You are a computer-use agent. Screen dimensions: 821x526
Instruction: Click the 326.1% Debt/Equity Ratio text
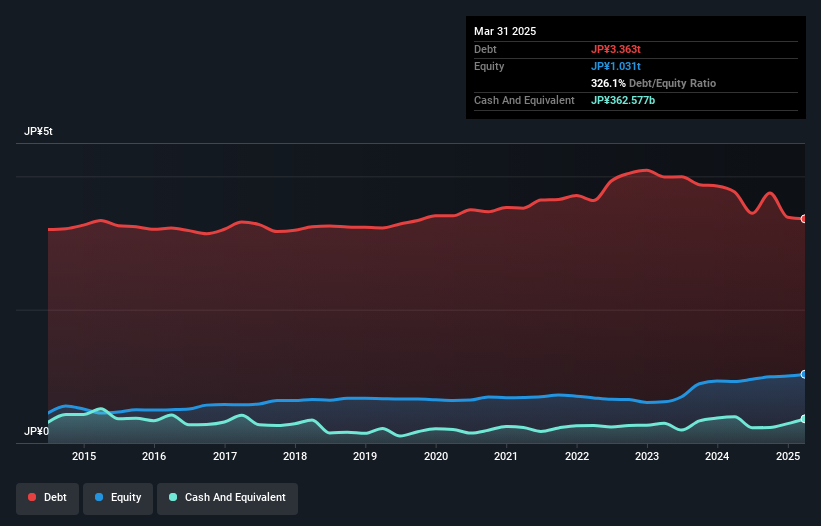(x=653, y=83)
